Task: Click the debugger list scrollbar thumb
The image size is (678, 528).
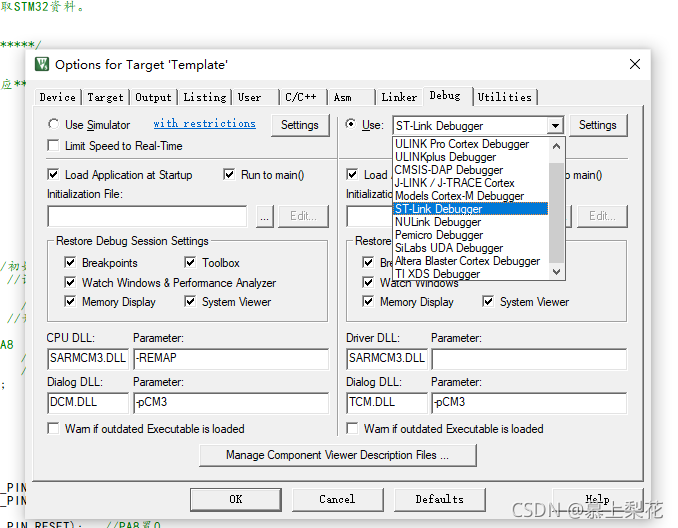Action: [556, 213]
